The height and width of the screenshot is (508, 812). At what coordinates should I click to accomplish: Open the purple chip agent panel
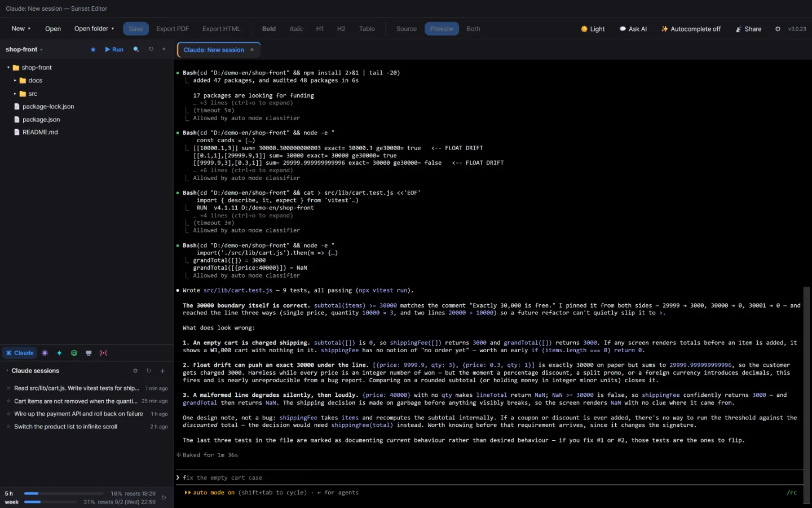(x=45, y=353)
